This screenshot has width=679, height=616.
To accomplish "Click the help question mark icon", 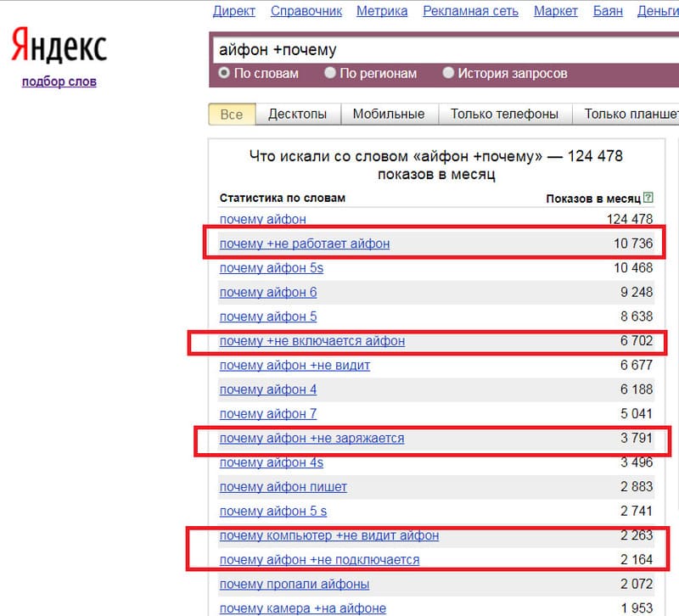I will pos(648,198).
